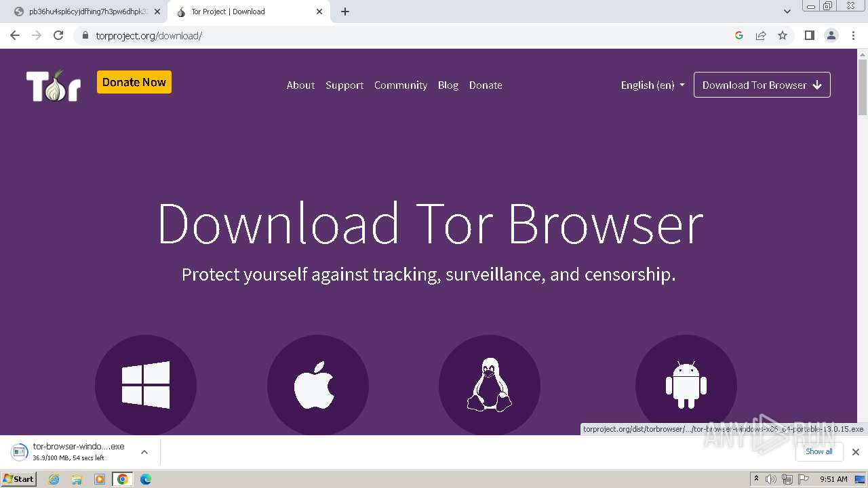868x488 pixels.
Task: Reload the current page
Action: pos(58,35)
